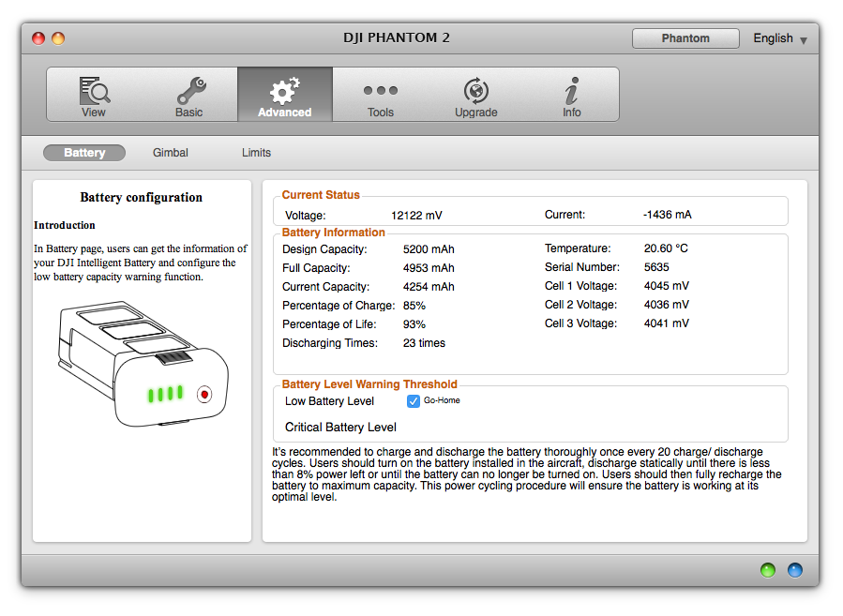Toggle the Go-Home checkbox
Viewport: 843px width, 616px height.
(x=413, y=401)
